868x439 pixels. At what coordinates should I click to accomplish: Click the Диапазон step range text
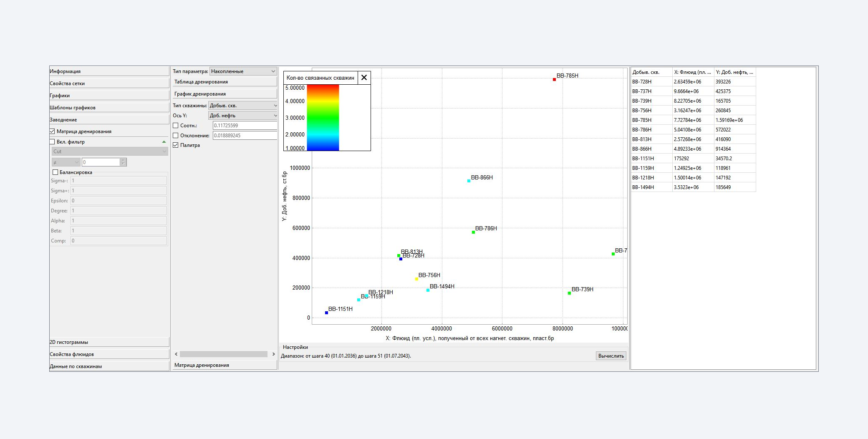click(x=346, y=356)
